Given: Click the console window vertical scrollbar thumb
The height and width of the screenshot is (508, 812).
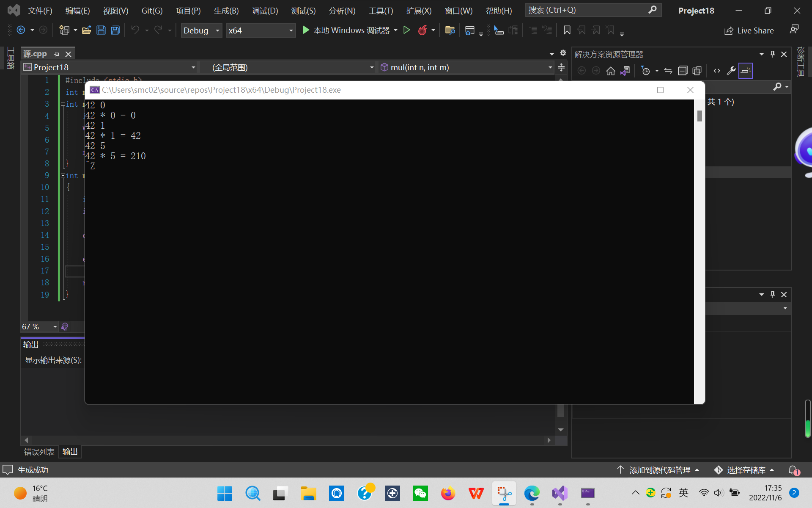Looking at the screenshot, I should coord(700,116).
